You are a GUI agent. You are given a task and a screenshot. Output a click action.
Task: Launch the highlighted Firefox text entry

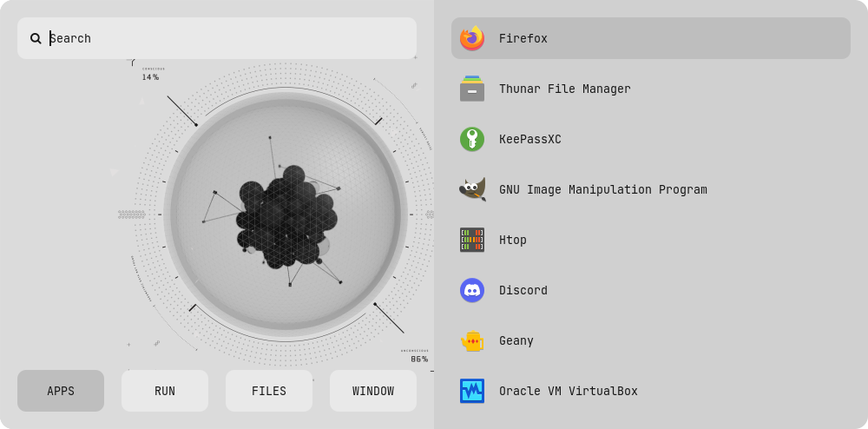(x=523, y=38)
